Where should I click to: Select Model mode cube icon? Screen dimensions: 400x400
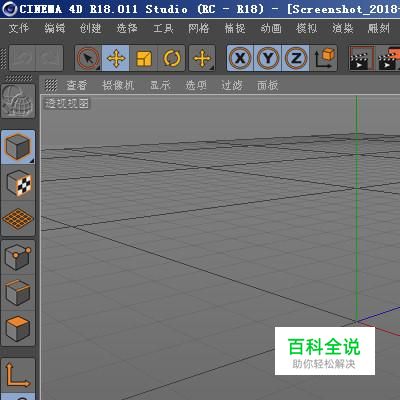click(18, 147)
